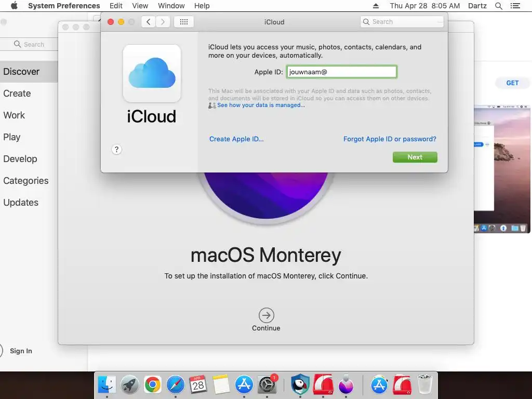Open the Apple menu
Viewport: 532px width, 399px height.
coord(14,6)
